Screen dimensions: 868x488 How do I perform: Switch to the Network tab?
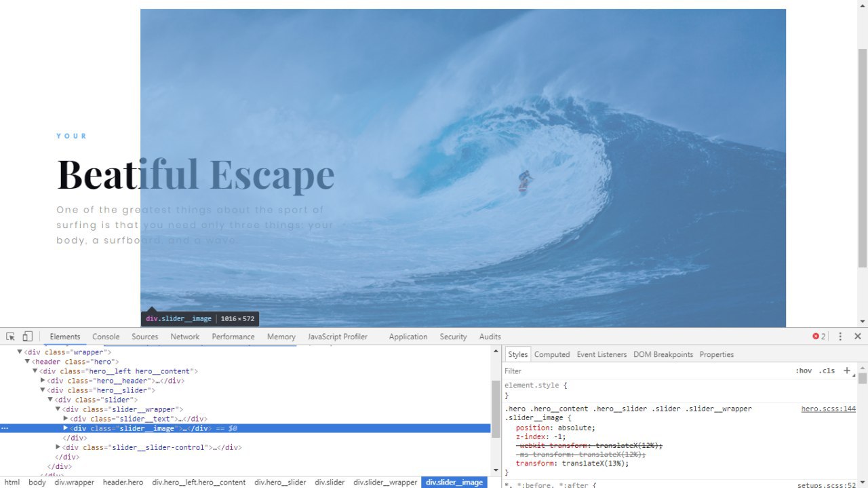185,337
